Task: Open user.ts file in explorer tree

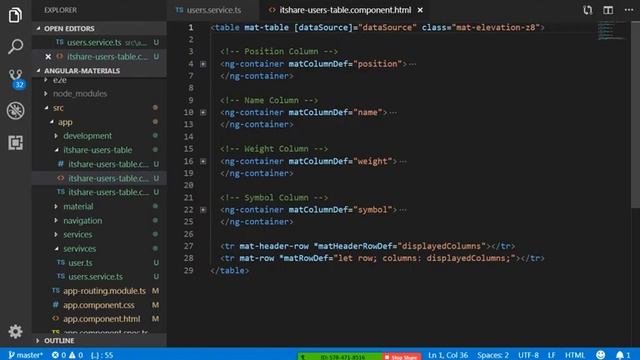Action: pyautogui.click(x=99, y=262)
